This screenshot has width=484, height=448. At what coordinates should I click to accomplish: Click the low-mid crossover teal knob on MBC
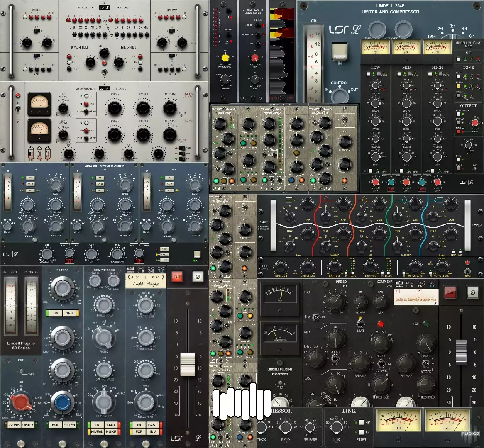coord(391,182)
